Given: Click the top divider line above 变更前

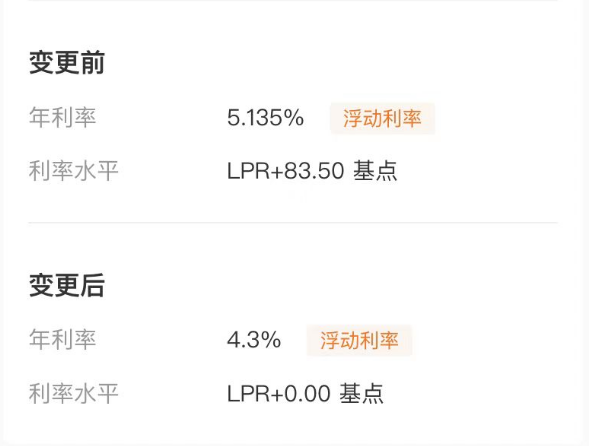Looking at the screenshot, I should tap(293, 1).
